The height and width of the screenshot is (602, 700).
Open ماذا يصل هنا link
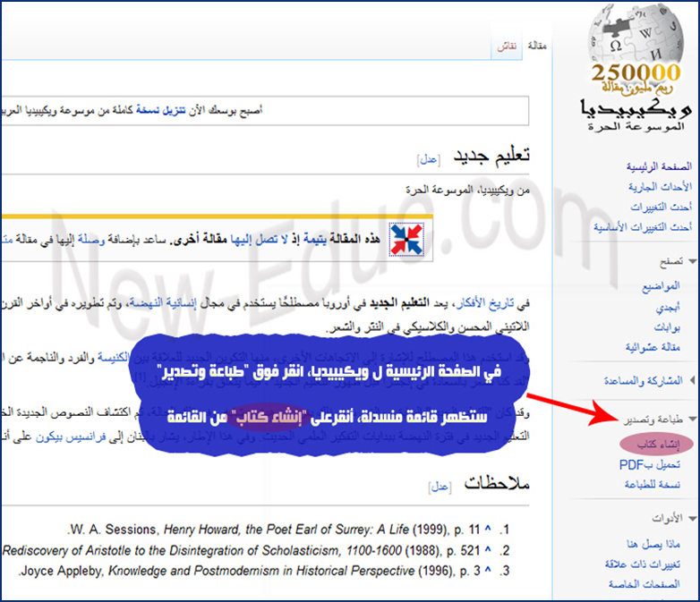coord(653,544)
